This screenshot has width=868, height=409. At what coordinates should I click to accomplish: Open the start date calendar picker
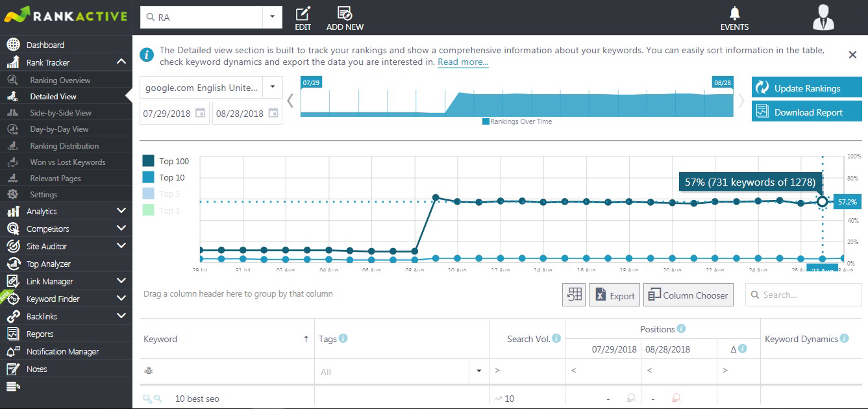point(201,113)
